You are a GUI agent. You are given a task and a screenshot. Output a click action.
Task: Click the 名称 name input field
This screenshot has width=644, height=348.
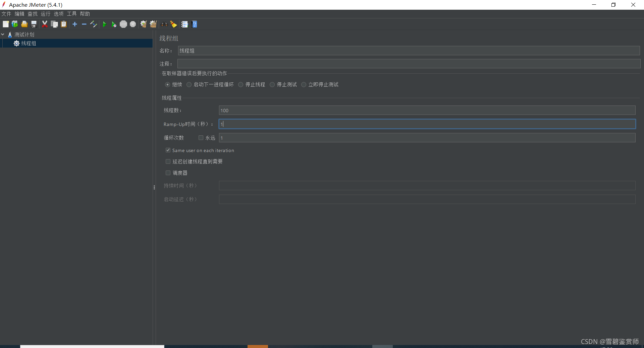[x=409, y=51]
